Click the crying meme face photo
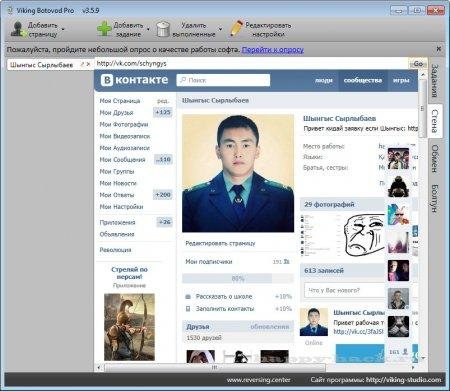 point(365,235)
